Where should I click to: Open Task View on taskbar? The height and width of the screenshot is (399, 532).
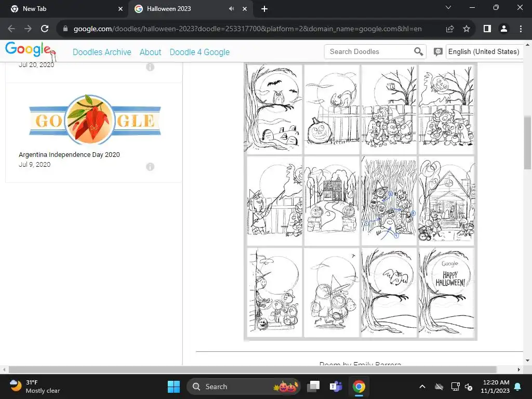coord(313,387)
